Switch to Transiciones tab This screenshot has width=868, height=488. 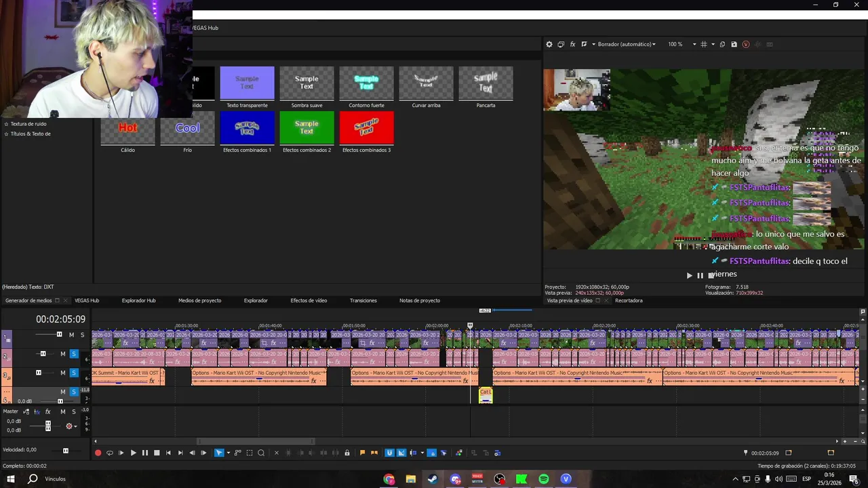(x=363, y=300)
